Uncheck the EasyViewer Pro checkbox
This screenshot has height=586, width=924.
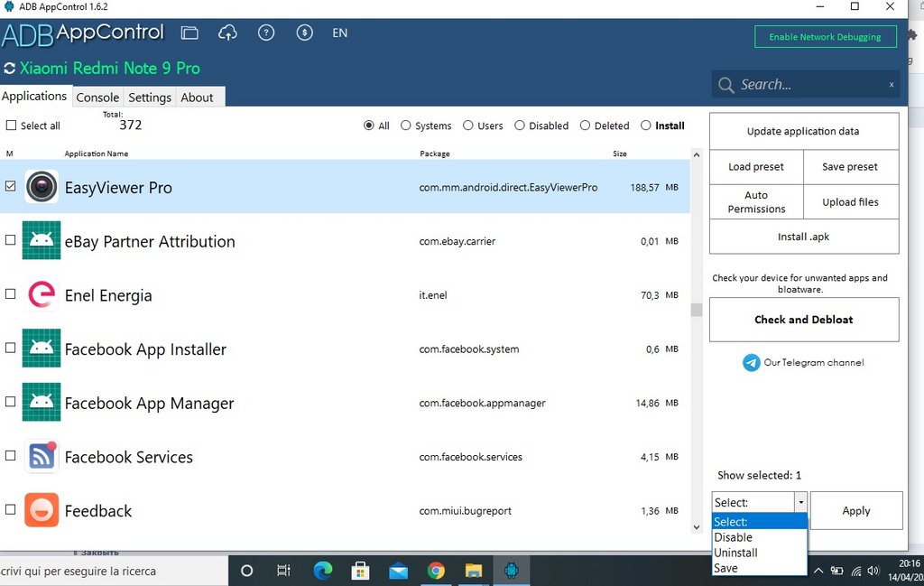tap(10, 186)
